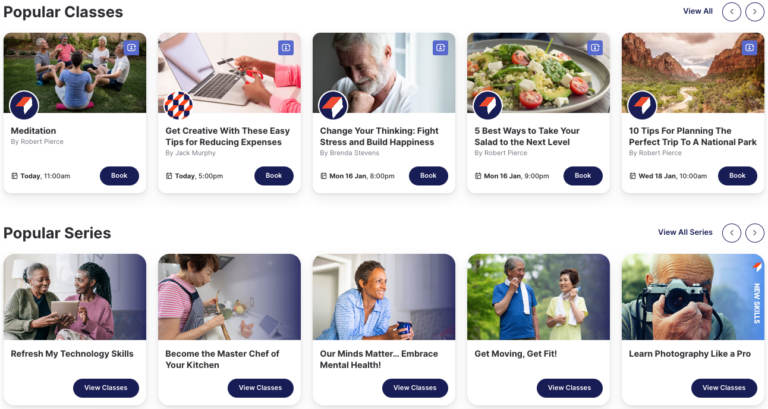Open the View All Series link
Image resolution: width=768 pixels, height=409 pixels.
685,232
